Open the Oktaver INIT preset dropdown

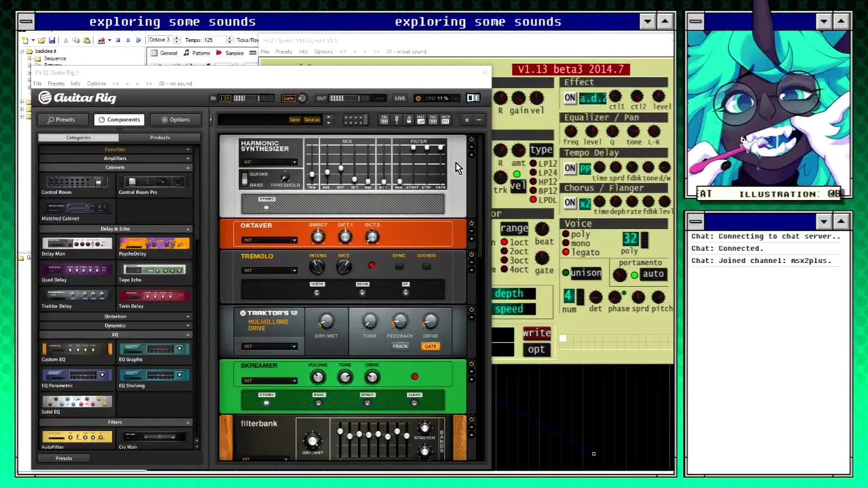point(270,240)
